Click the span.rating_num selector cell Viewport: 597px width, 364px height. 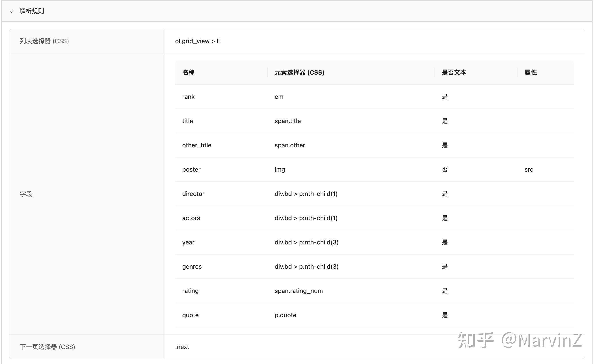[299, 291]
